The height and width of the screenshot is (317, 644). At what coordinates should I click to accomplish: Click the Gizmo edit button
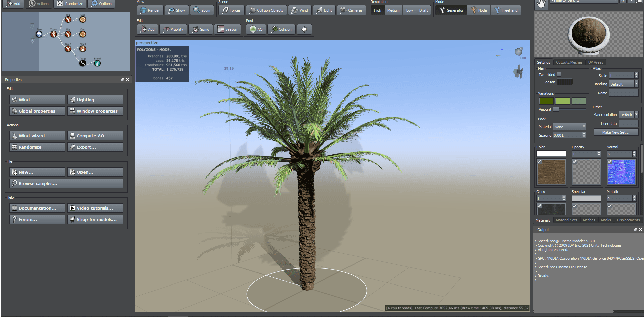point(201,29)
